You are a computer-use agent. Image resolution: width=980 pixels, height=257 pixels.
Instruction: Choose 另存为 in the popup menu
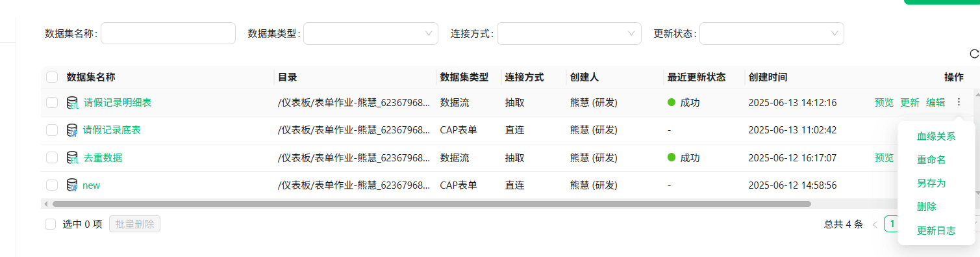click(x=931, y=183)
